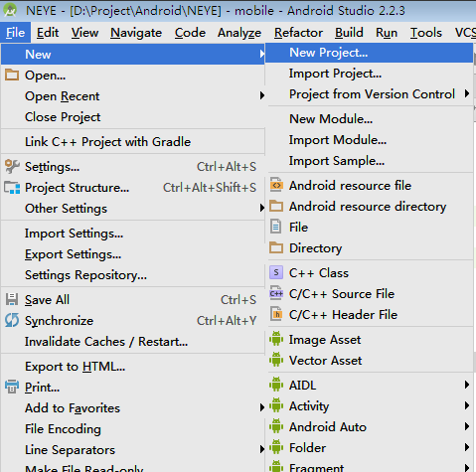Screen dimensions: 476x472
Task: Click the File menu in menu bar
Action: [x=15, y=33]
